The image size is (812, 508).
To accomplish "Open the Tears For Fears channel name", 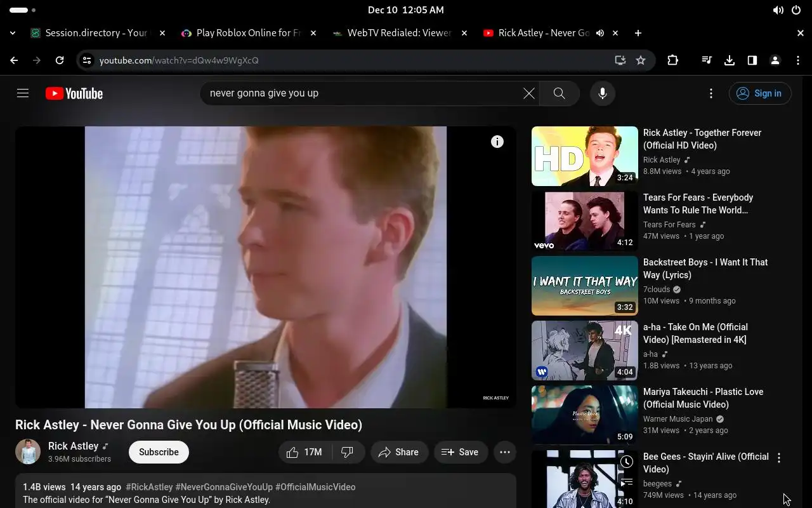I will tap(669, 225).
